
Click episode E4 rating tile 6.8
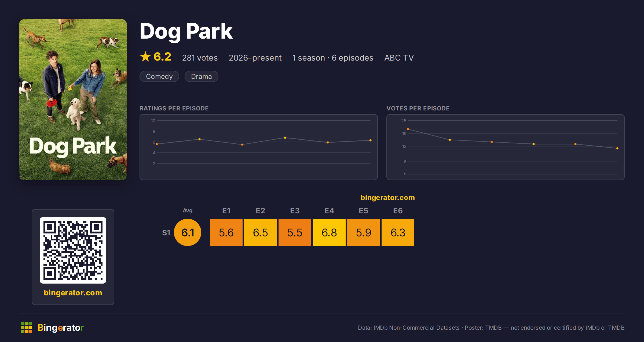329,232
